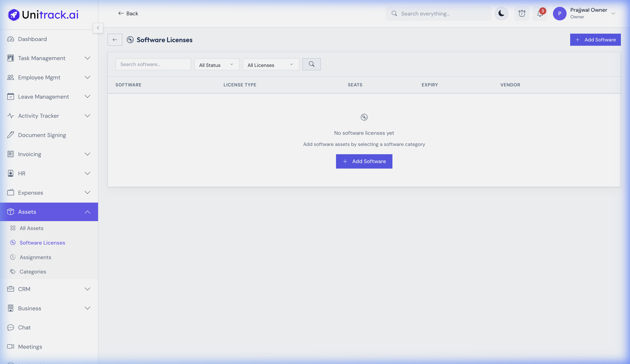Open notifications bell showing 3 alerts

[x=540, y=14]
